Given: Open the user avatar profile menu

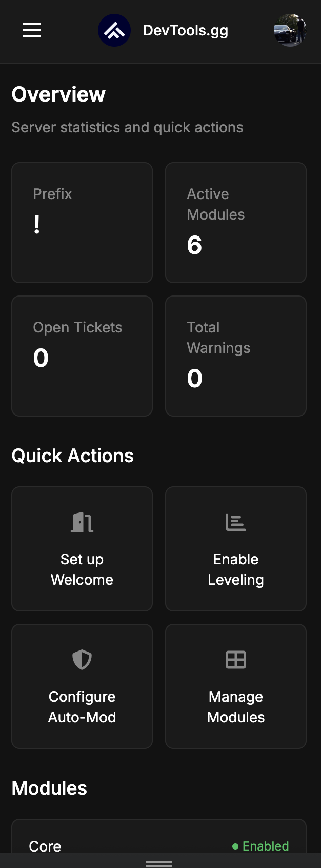Looking at the screenshot, I should point(290,31).
